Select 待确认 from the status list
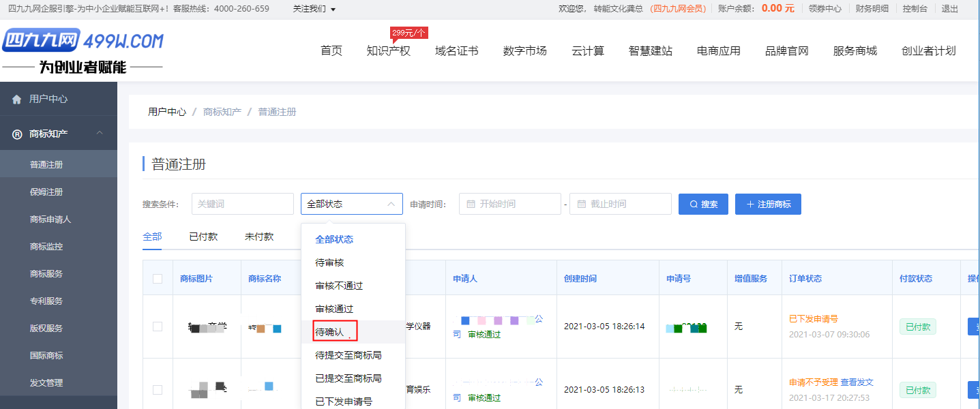Image resolution: width=980 pixels, height=409 pixels. tap(329, 332)
